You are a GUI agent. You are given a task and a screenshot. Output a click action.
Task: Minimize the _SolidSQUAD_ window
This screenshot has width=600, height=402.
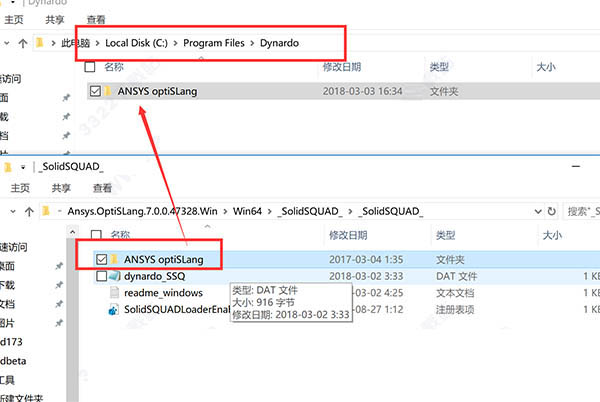(576, 166)
